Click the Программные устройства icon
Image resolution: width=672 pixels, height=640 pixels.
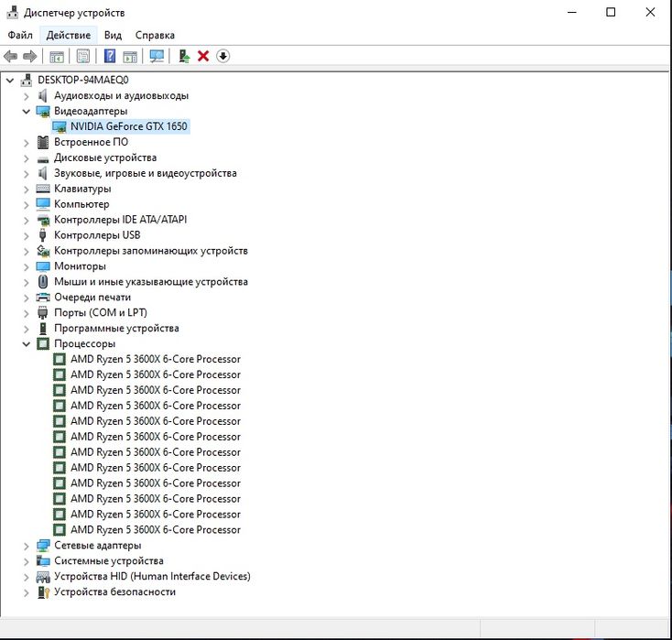pos(43,329)
